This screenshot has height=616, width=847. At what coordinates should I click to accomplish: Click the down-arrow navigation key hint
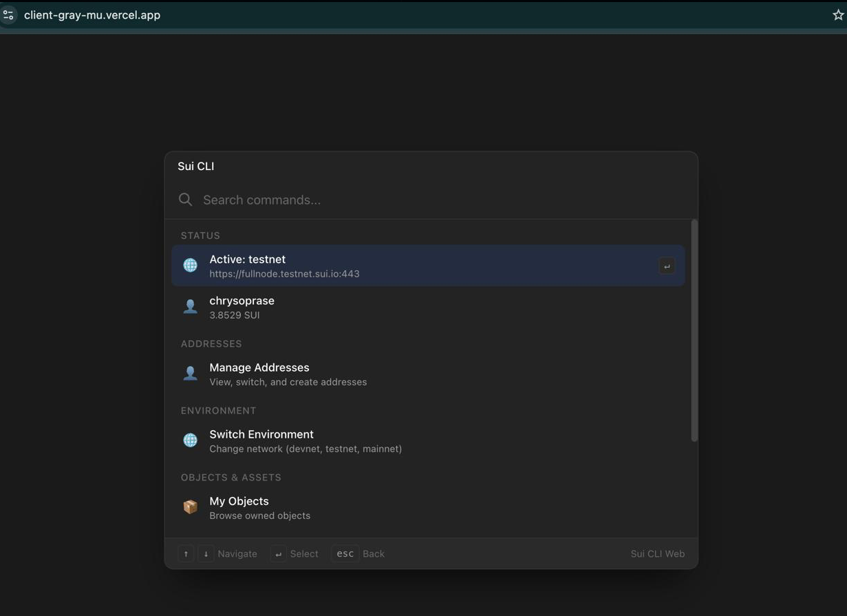pyautogui.click(x=206, y=553)
